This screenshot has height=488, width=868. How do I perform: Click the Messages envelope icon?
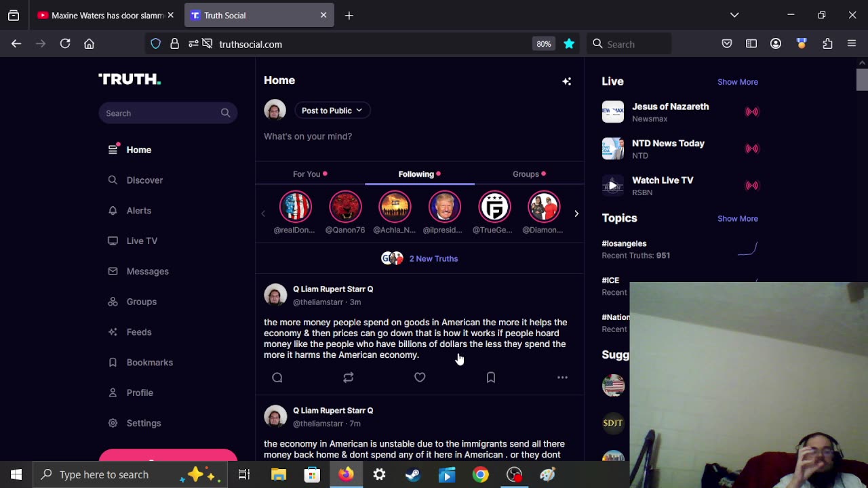(x=113, y=271)
